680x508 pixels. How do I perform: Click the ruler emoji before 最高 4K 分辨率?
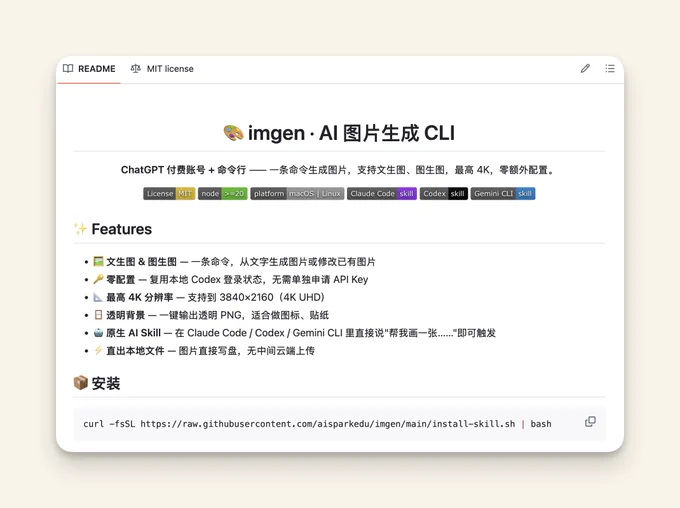[x=98, y=297]
